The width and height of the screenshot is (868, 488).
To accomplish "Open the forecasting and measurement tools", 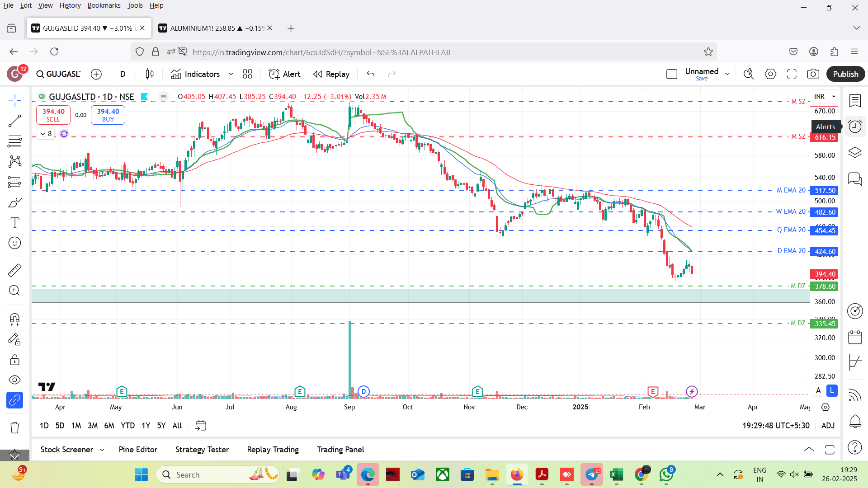I will [x=14, y=182].
